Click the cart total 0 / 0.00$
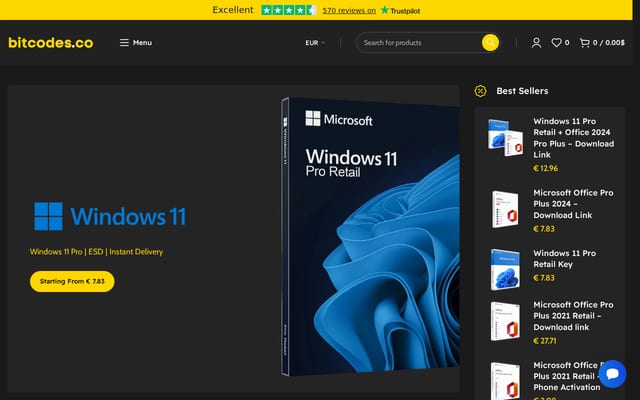The image size is (640, 400). pos(609,42)
